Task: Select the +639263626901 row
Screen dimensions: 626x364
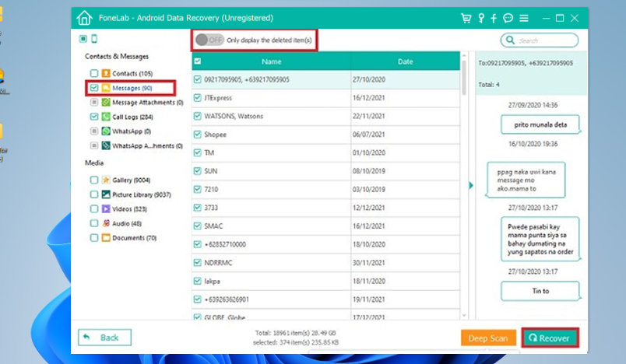Action: click(325, 299)
